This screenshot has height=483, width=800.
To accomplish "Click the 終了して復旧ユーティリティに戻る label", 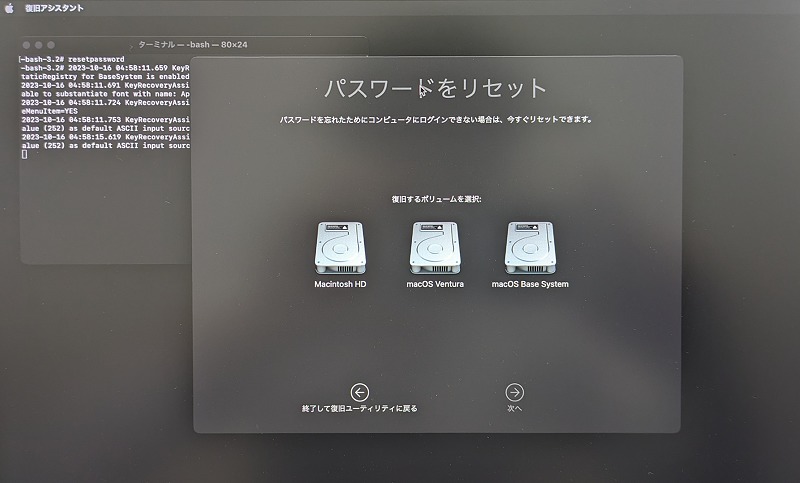I will coord(360,409).
